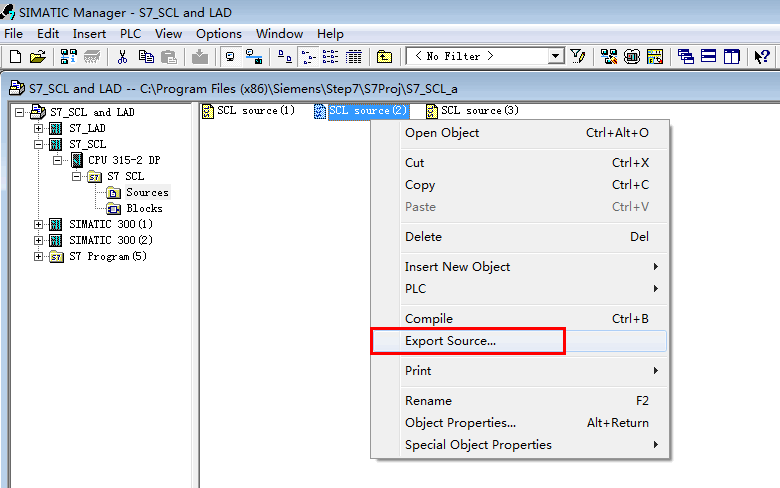Cascade windows using the toolbar icon

click(x=685, y=57)
